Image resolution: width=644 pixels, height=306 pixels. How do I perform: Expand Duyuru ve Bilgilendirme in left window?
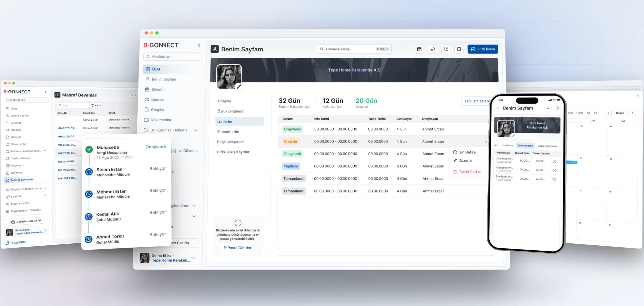click(x=45, y=188)
